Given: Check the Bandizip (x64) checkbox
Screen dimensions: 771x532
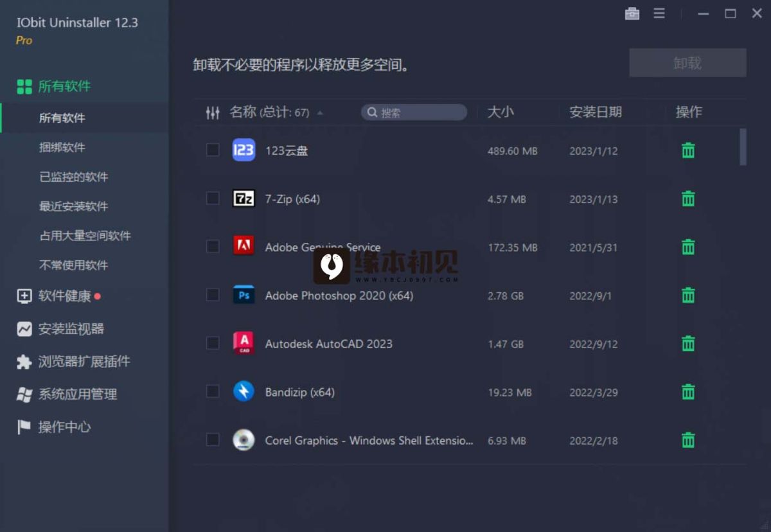Looking at the screenshot, I should point(213,391).
